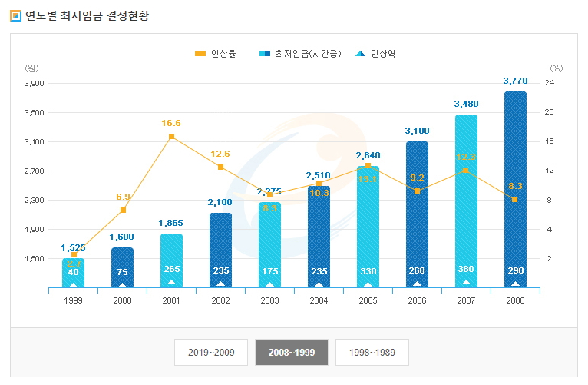Image resolution: width=588 pixels, height=385 pixels.
Task: Click the 2002 line point at 12.6
Action: 220,167
